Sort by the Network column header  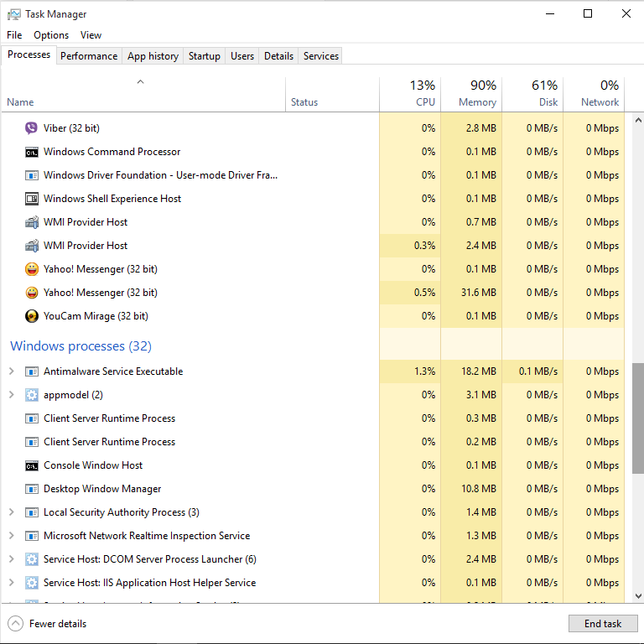pyautogui.click(x=594, y=94)
